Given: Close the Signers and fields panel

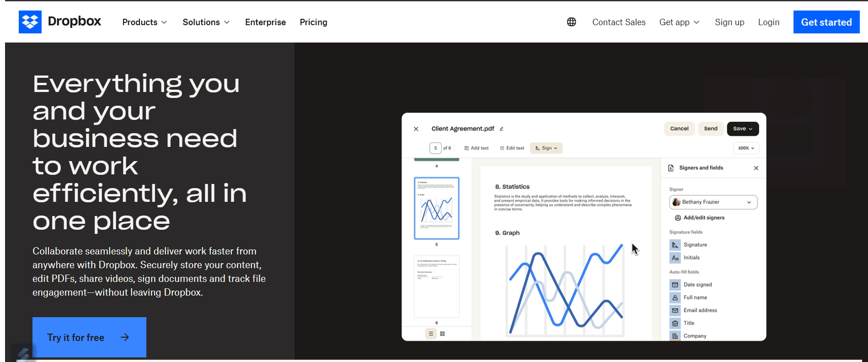Looking at the screenshot, I should click(756, 168).
